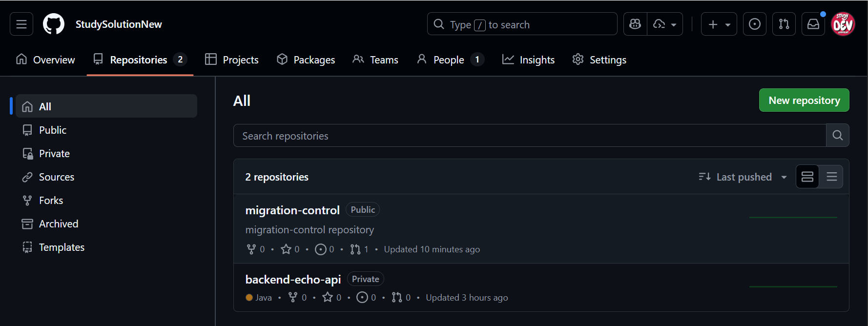Open the issues icon in header
This screenshot has width=868, height=326.
(x=754, y=24)
